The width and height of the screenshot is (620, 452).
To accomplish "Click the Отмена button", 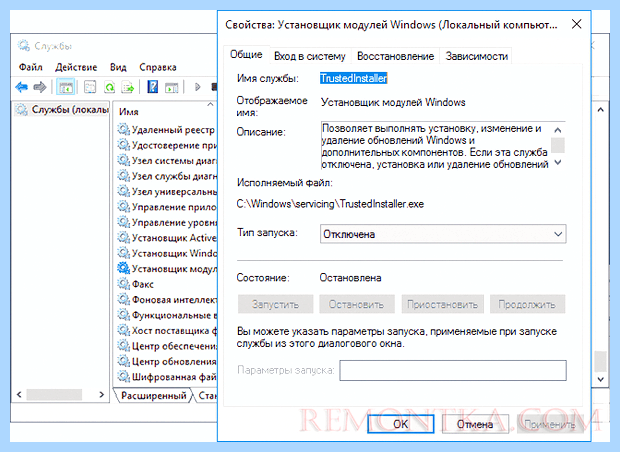I will coord(475,424).
